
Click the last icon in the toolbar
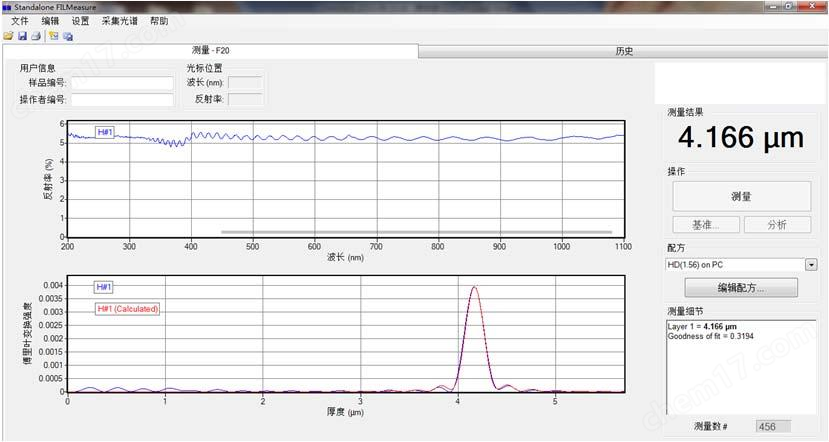68,36
